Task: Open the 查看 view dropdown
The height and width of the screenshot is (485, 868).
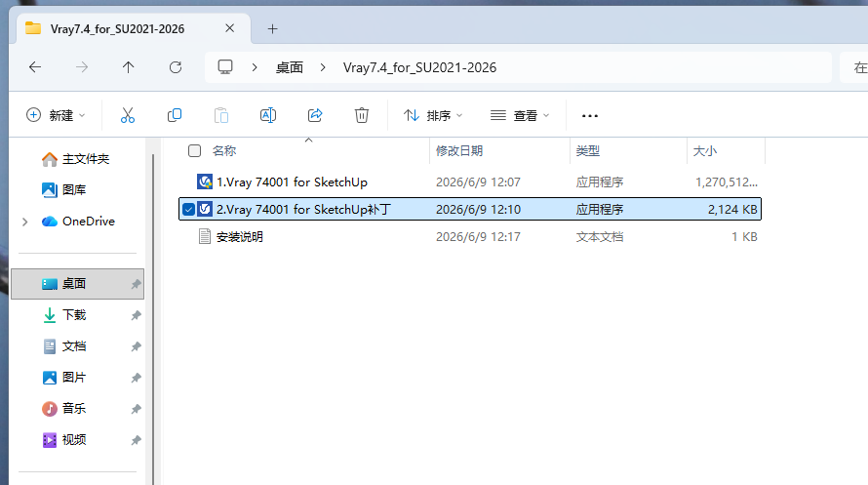Action: [520, 115]
